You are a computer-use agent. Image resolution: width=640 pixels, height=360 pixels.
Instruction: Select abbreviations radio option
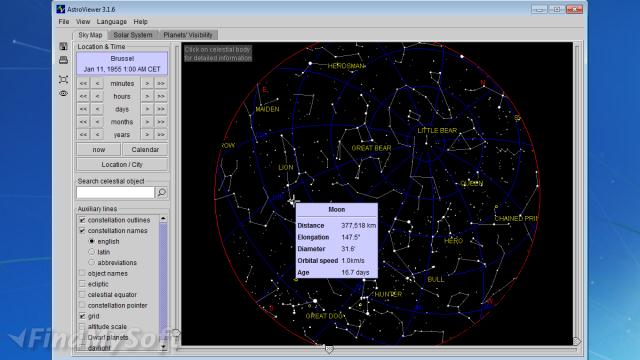click(x=91, y=262)
